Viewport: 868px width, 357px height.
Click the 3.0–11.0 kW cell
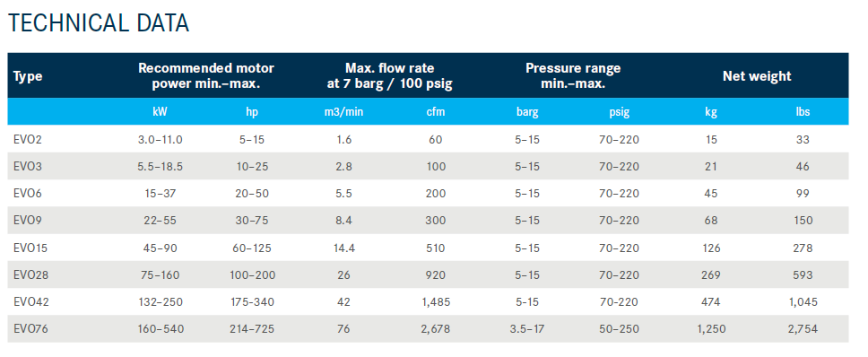160,139
